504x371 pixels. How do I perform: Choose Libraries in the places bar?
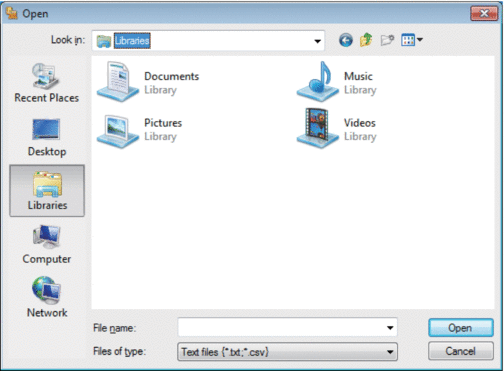(x=47, y=191)
